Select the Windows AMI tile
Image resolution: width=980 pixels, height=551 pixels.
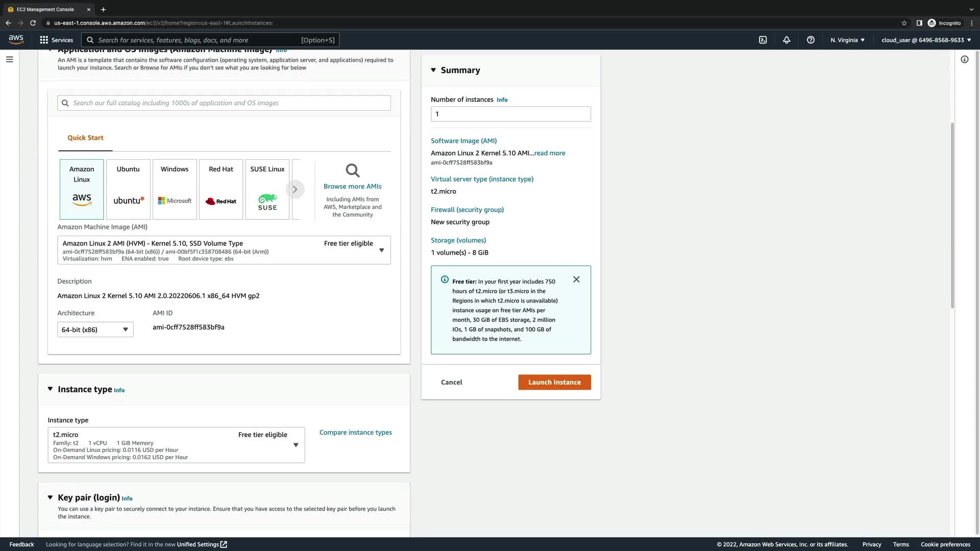[x=175, y=189]
